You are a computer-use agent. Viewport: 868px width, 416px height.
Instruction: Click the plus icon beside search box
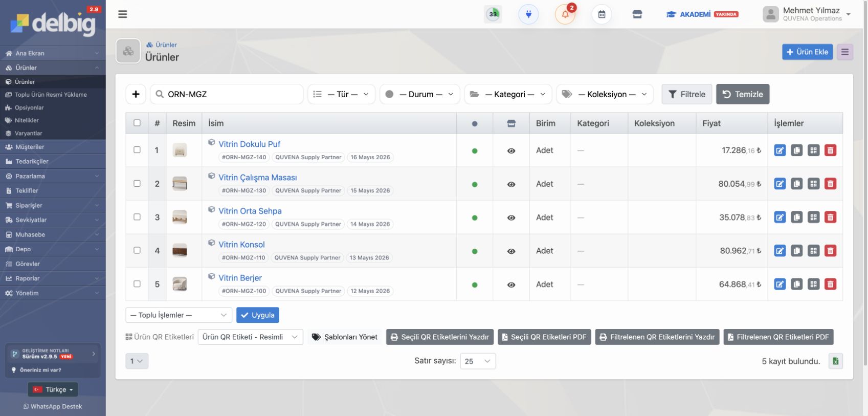pos(136,94)
